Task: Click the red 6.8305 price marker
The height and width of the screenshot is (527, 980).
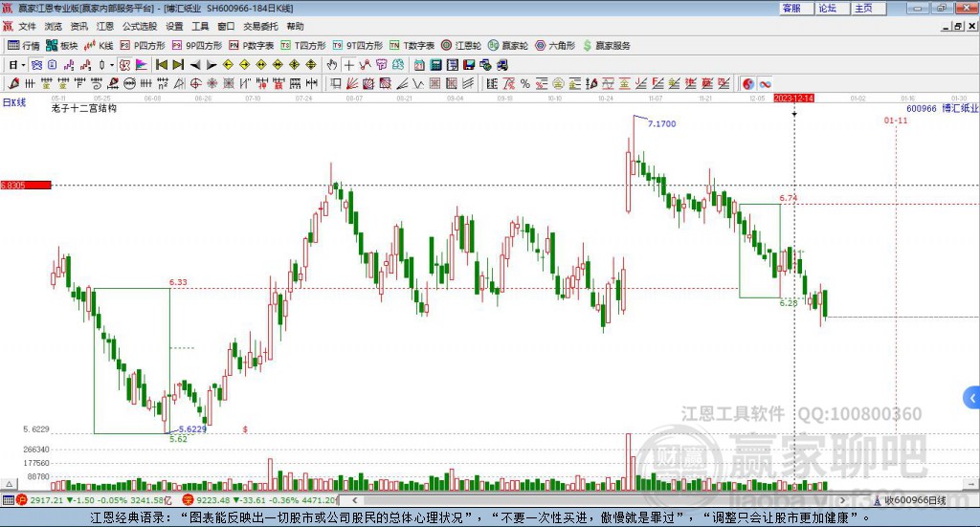Action: click(26, 186)
